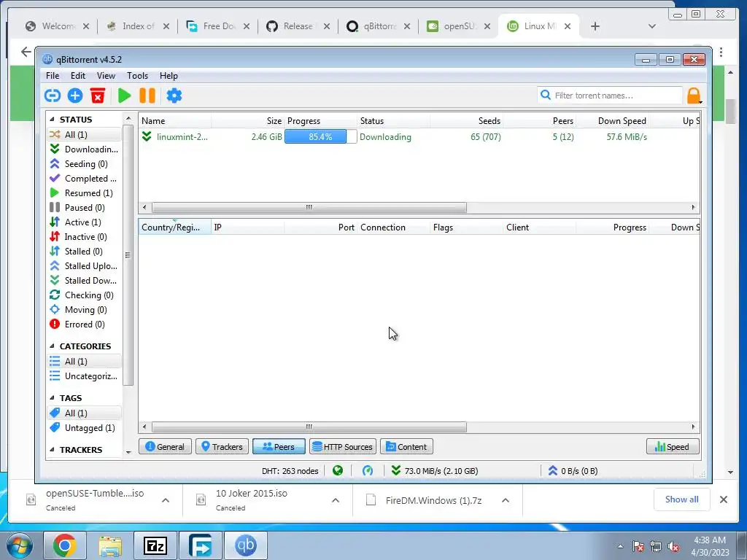747x560 pixels.
Task: Sort peers by Country/Region column
Action: tap(175, 227)
